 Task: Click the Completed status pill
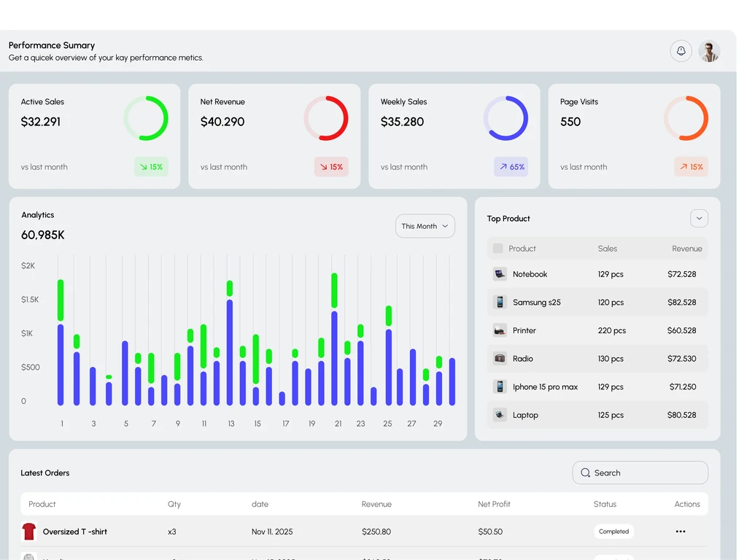[x=614, y=532]
